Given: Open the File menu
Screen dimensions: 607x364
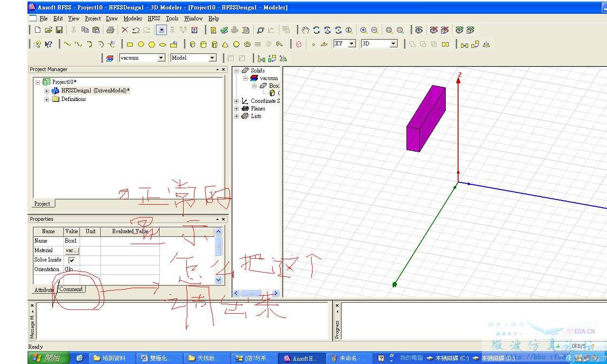Looking at the screenshot, I should 44,18.
